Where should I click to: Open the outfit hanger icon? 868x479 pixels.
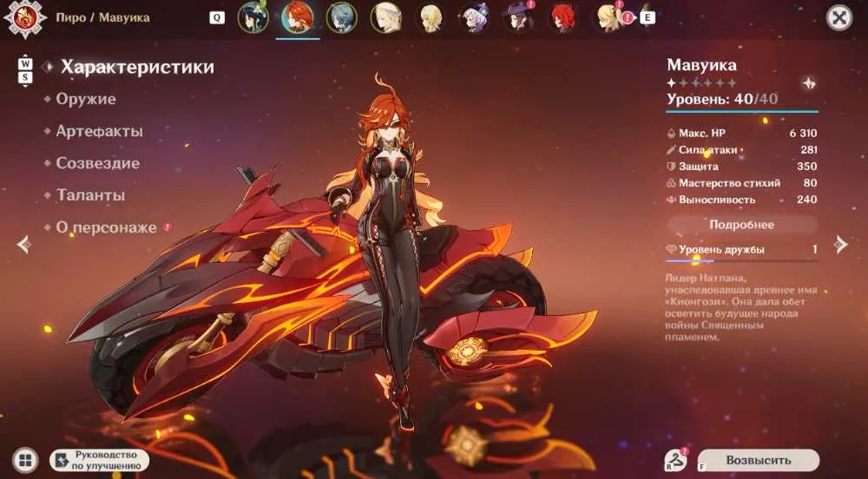coord(676,460)
